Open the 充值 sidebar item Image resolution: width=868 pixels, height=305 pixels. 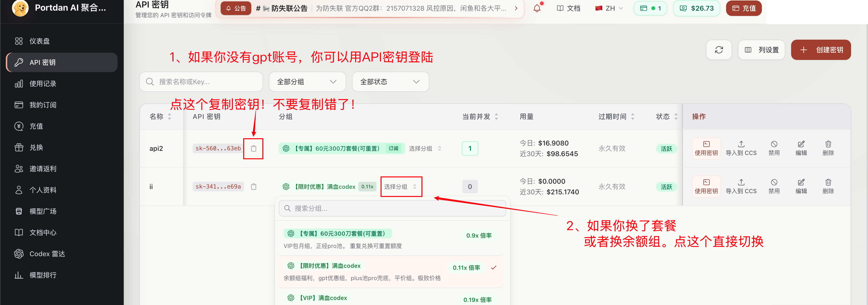[62, 126]
